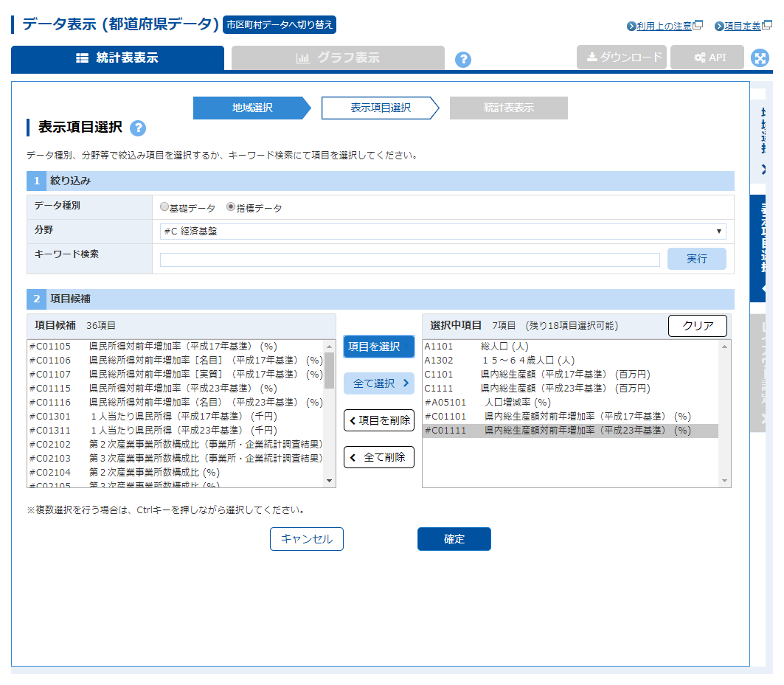Click the 確定 confirm button

click(454, 539)
